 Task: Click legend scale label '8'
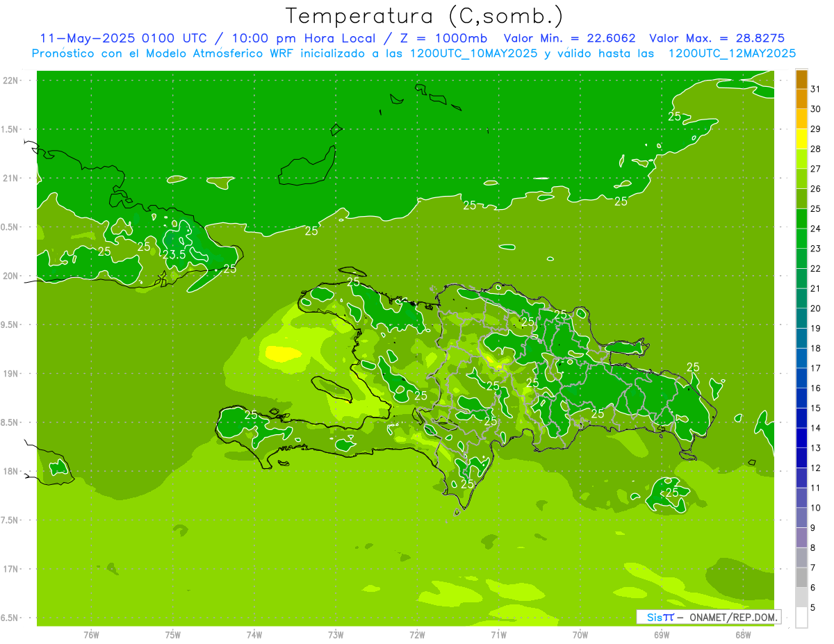(813, 547)
